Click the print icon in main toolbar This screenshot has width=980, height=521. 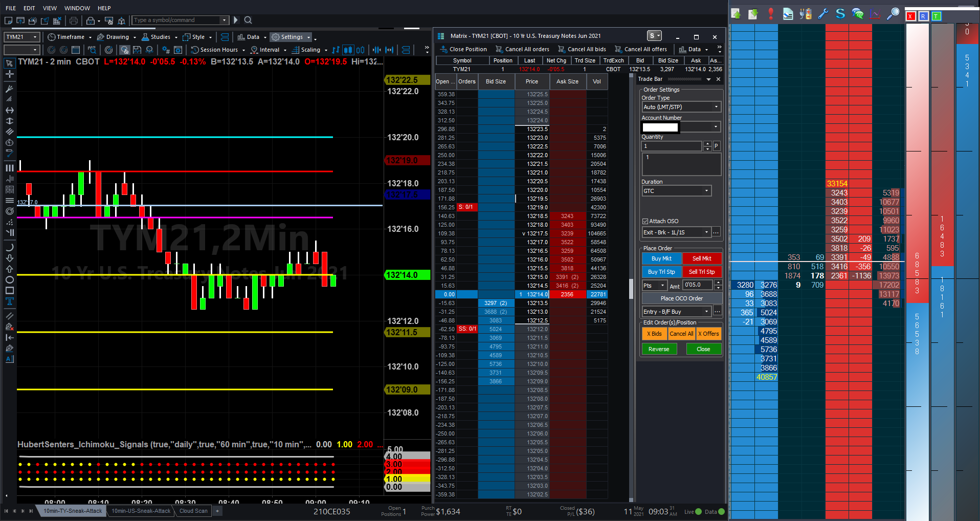pos(74,20)
